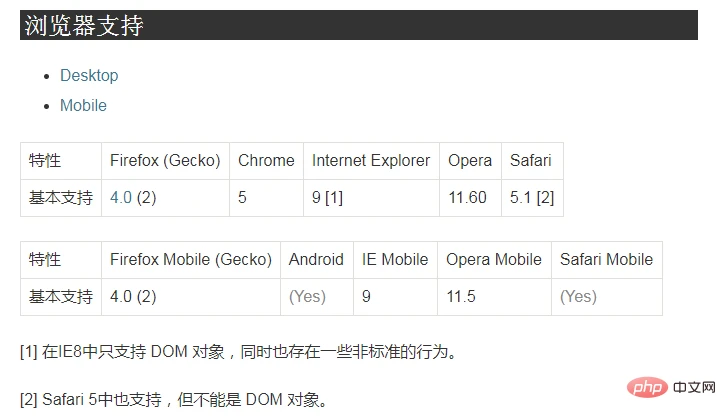Click the Firefox (Gecko) column header
726x420 pixels.
coord(165,161)
